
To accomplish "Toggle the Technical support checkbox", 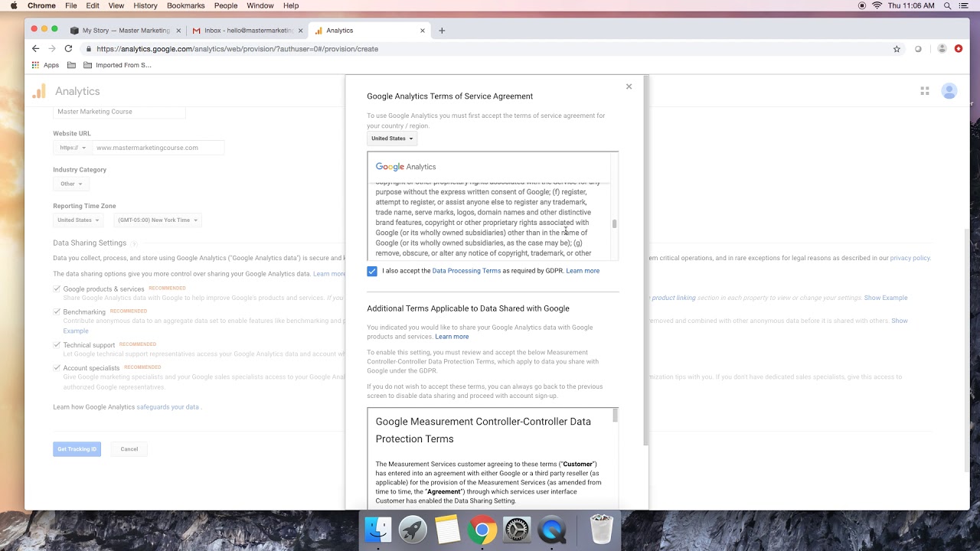I will 57,345.
